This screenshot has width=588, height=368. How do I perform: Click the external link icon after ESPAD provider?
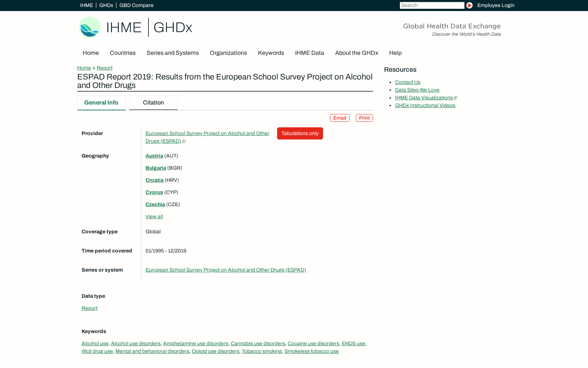click(184, 141)
